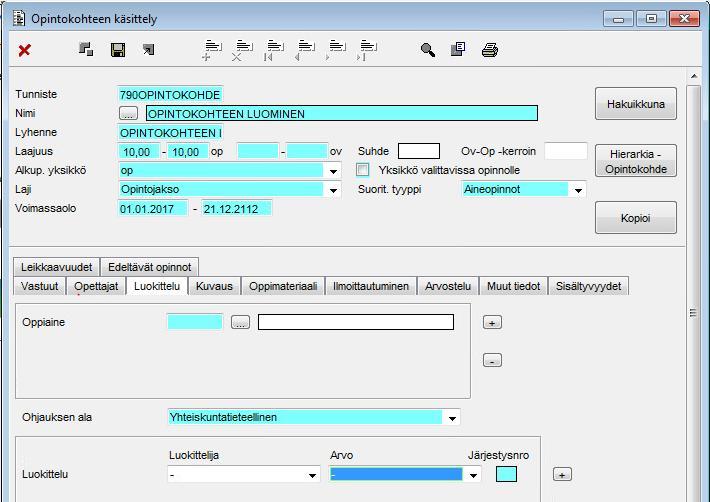Click the Tunniste field 790OPINTOKOHDE
Viewport: 710px width, 502px height.
tap(170, 95)
